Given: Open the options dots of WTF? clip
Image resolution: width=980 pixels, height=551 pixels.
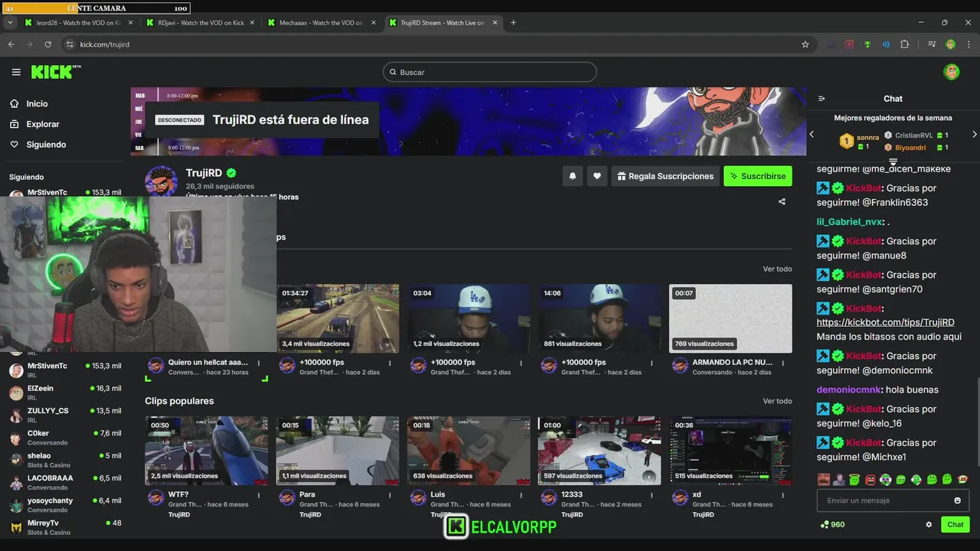Looking at the screenshot, I should [x=259, y=495].
